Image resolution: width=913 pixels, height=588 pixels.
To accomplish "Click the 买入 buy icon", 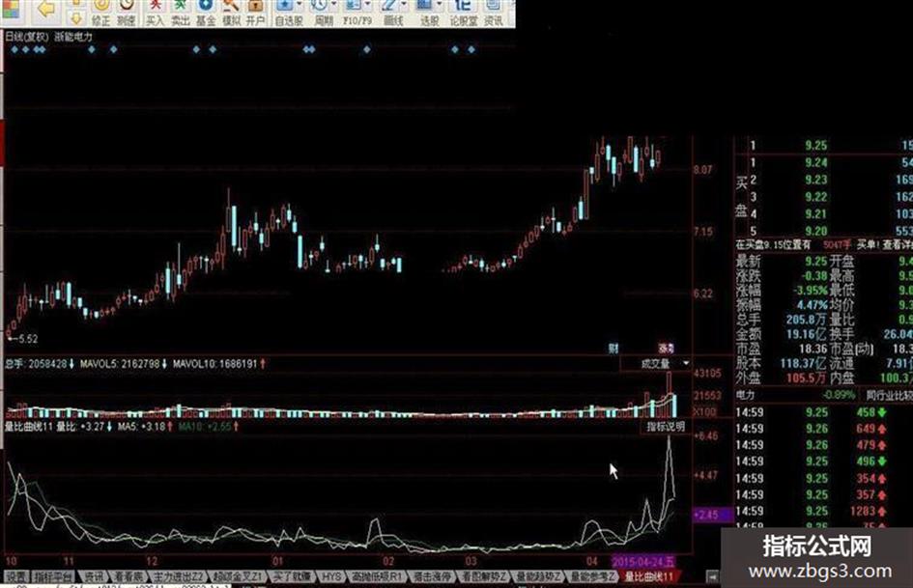I will [155, 13].
